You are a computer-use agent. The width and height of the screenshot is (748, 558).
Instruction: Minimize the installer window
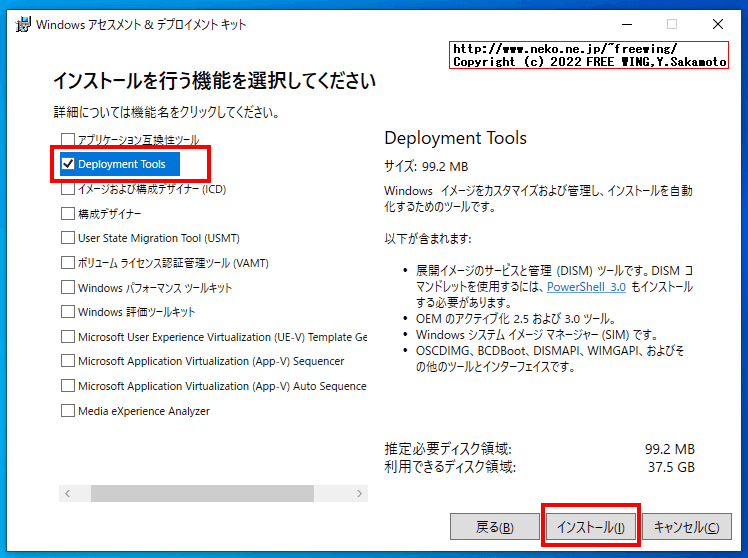click(x=627, y=24)
